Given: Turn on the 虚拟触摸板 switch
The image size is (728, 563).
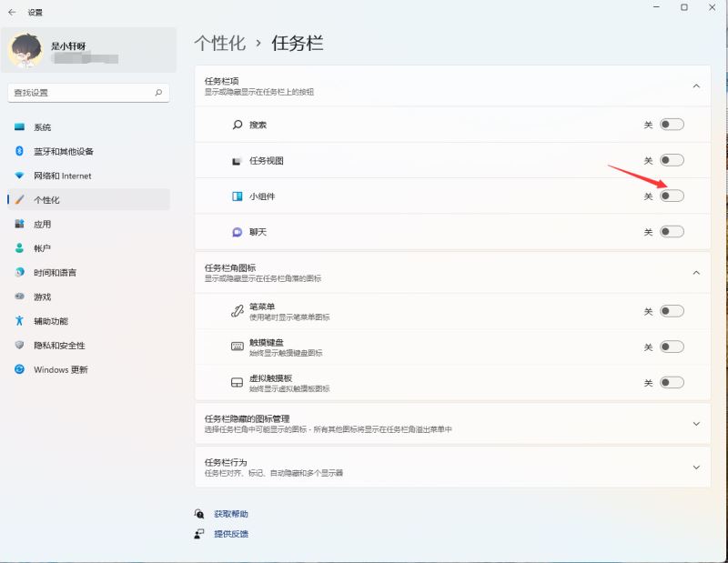Looking at the screenshot, I should (672, 382).
